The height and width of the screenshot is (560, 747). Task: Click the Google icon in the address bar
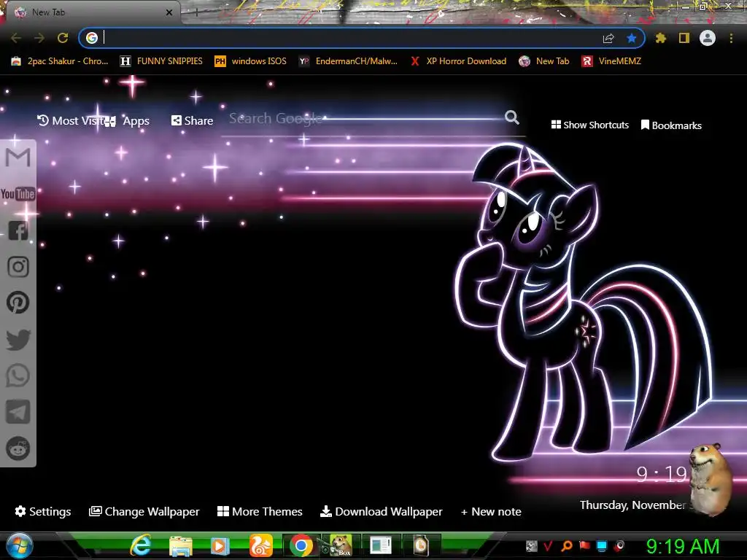pyautogui.click(x=92, y=38)
